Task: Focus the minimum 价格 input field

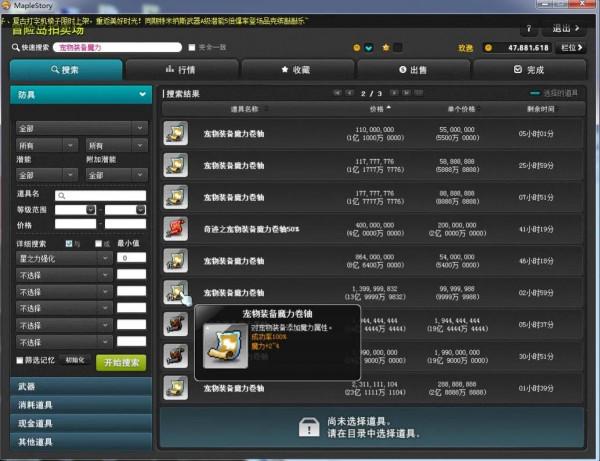Action: click(75, 224)
